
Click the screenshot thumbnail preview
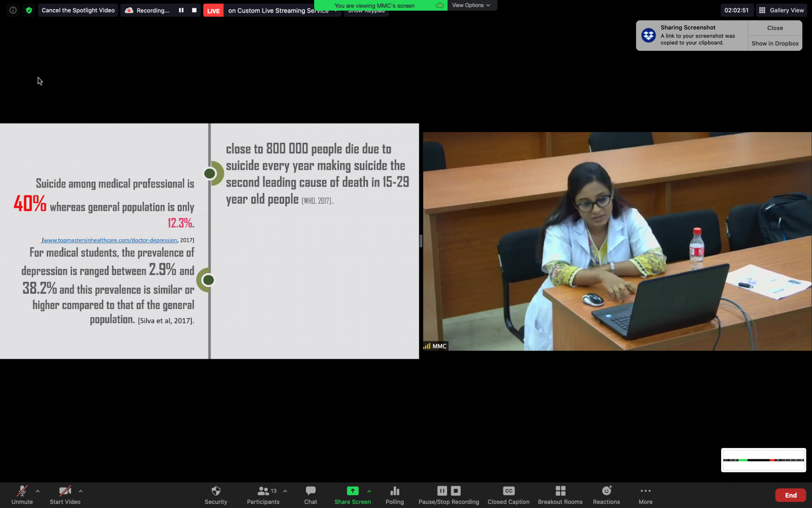[763, 460]
